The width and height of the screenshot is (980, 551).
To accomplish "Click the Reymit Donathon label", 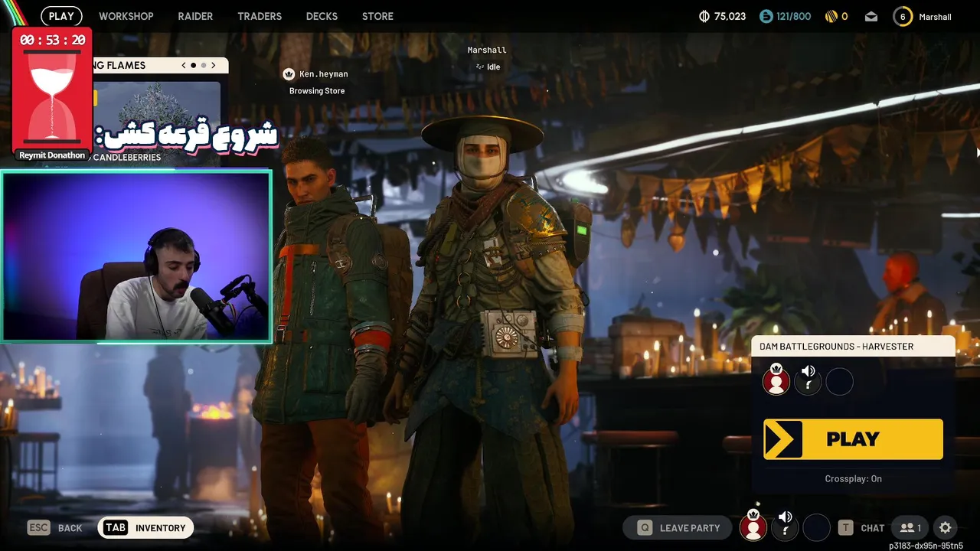I will 52,155.
